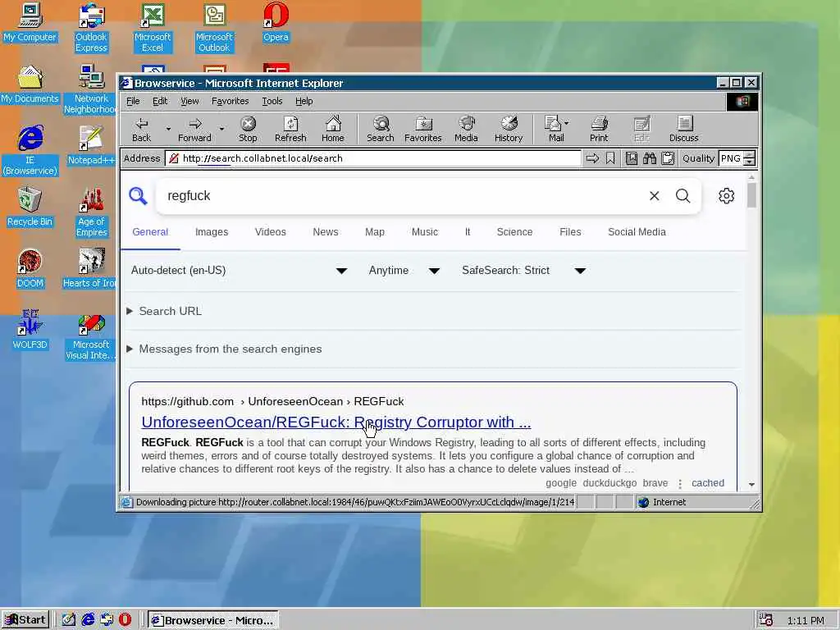Click the address bar URL field

tap(373, 158)
